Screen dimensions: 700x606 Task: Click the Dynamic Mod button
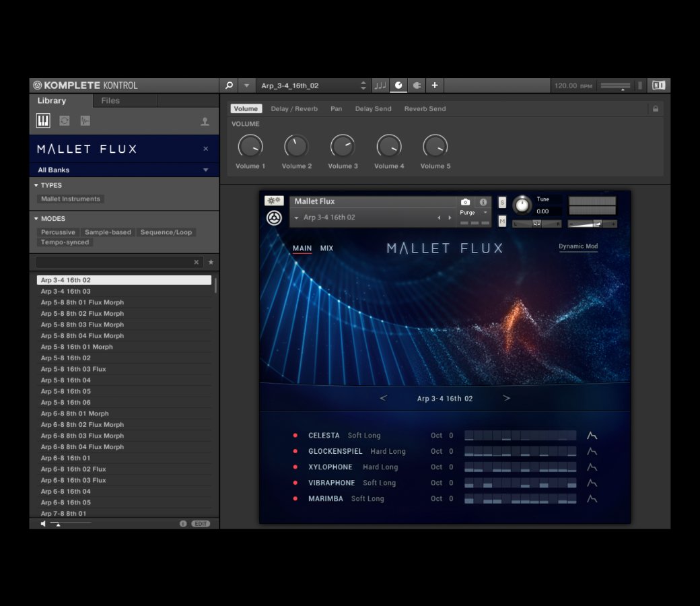[x=577, y=246]
